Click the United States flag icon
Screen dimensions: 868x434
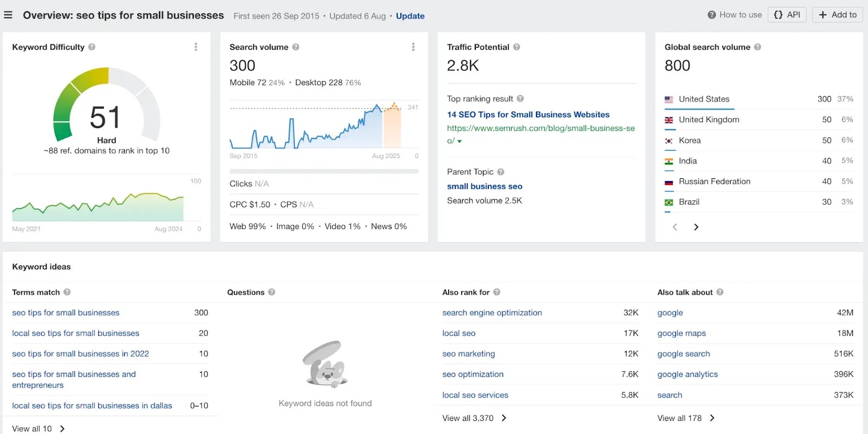pyautogui.click(x=669, y=99)
